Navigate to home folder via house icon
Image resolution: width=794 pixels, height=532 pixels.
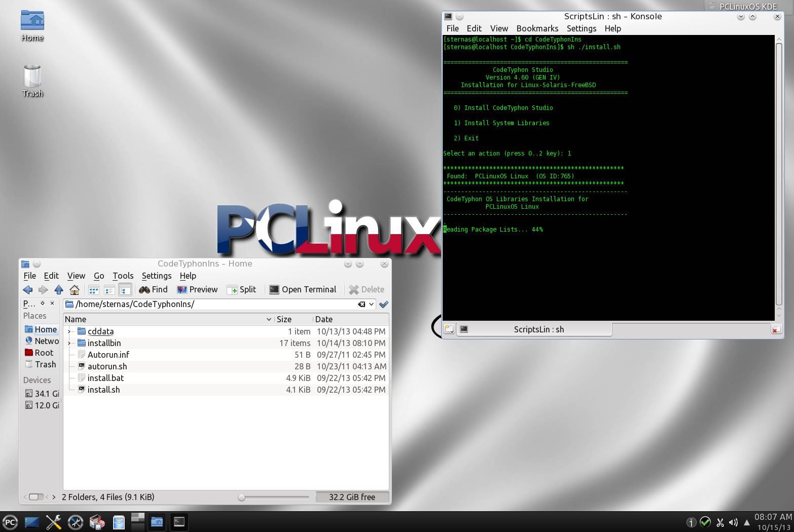click(75, 290)
